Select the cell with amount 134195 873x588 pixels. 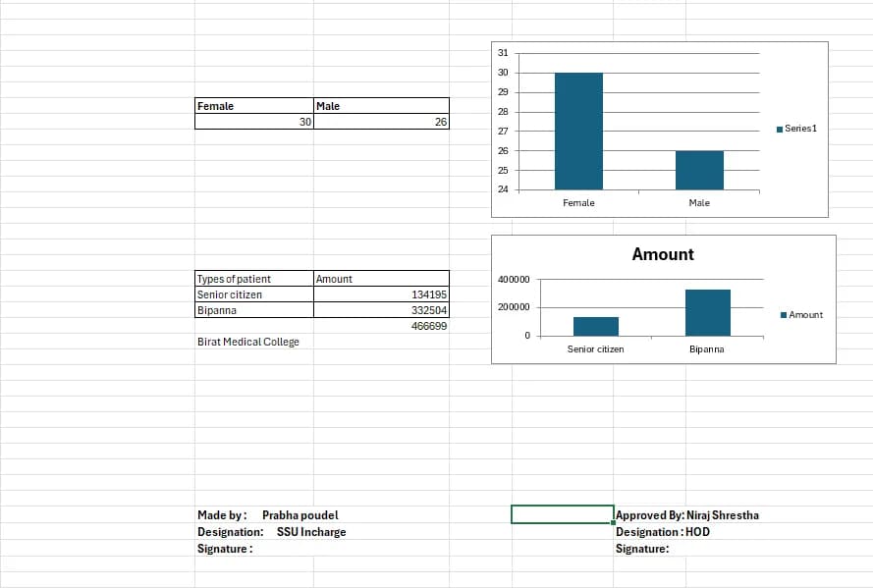click(381, 294)
